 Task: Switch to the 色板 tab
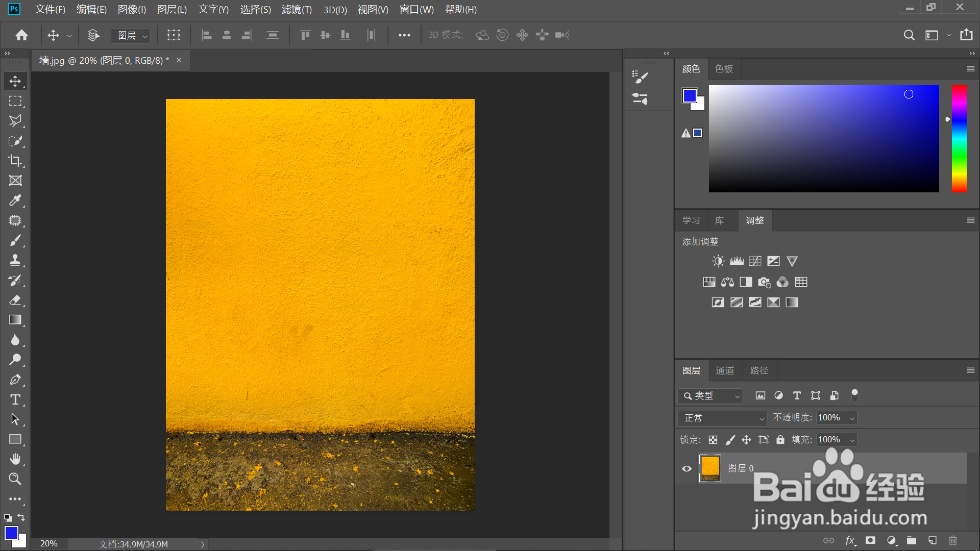[724, 69]
